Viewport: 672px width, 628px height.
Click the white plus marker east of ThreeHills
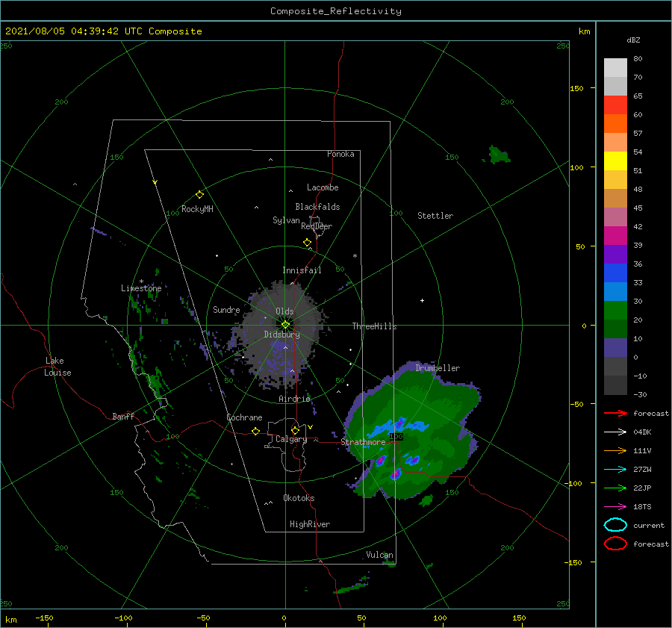tap(422, 300)
